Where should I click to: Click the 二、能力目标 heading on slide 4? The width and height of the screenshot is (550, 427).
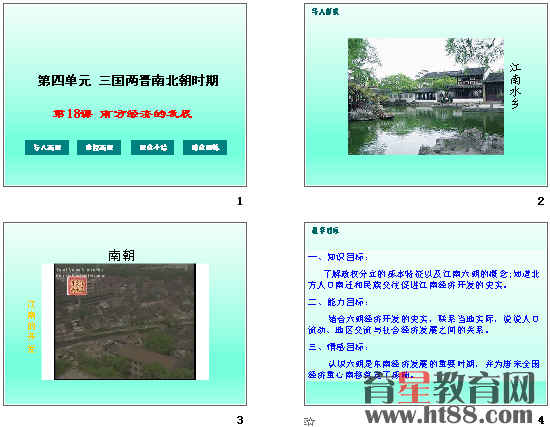[x=338, y=302]
